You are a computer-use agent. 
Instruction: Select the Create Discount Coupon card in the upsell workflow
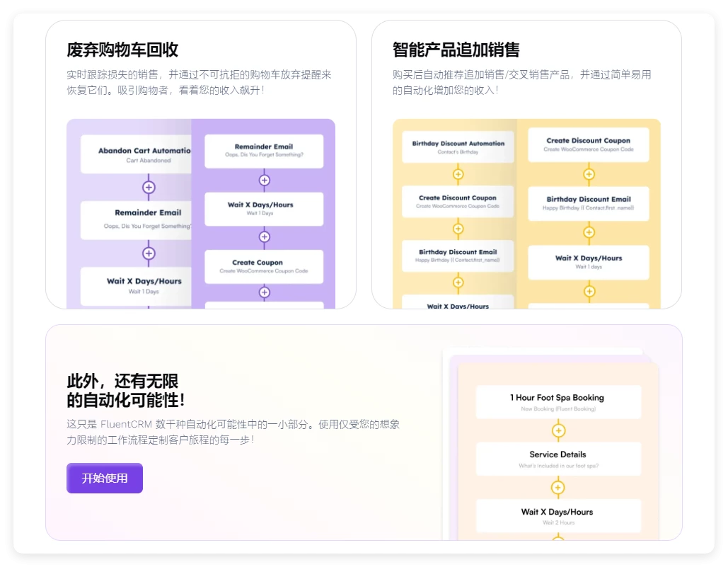(x=589, y=144)
